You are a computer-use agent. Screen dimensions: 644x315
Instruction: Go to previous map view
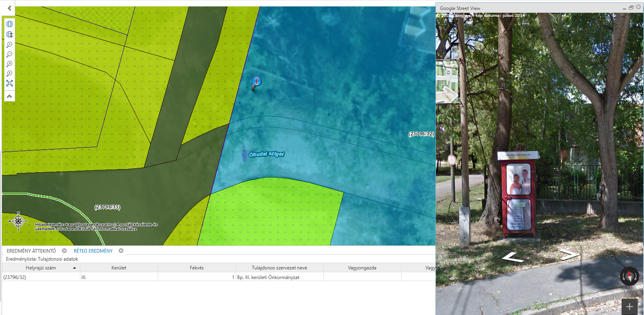(x=10, y=64)
